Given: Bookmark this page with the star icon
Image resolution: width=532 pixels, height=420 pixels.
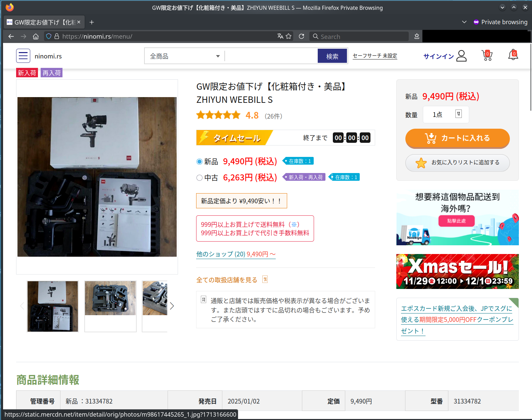Looking at the screenshot, I should [289, 36].
